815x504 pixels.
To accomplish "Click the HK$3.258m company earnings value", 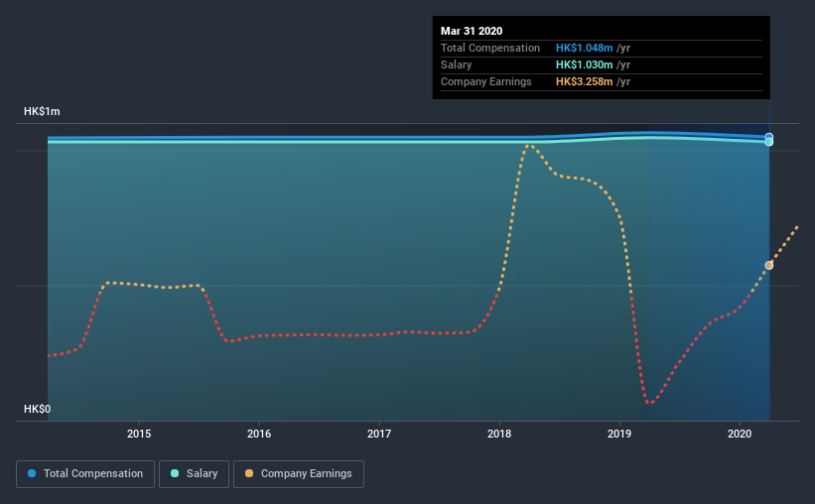I will (585, 81).
